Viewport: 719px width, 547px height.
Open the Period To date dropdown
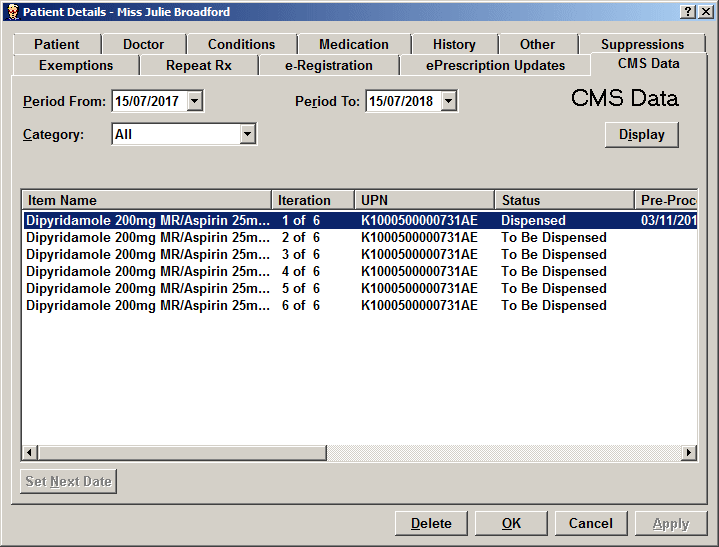[x=448, y=101]
